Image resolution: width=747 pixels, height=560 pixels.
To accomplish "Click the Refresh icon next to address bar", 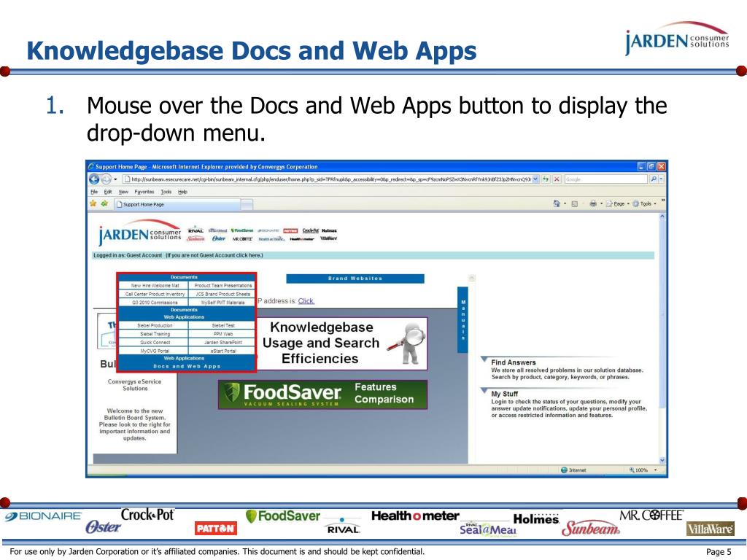I will coord(546,179).
